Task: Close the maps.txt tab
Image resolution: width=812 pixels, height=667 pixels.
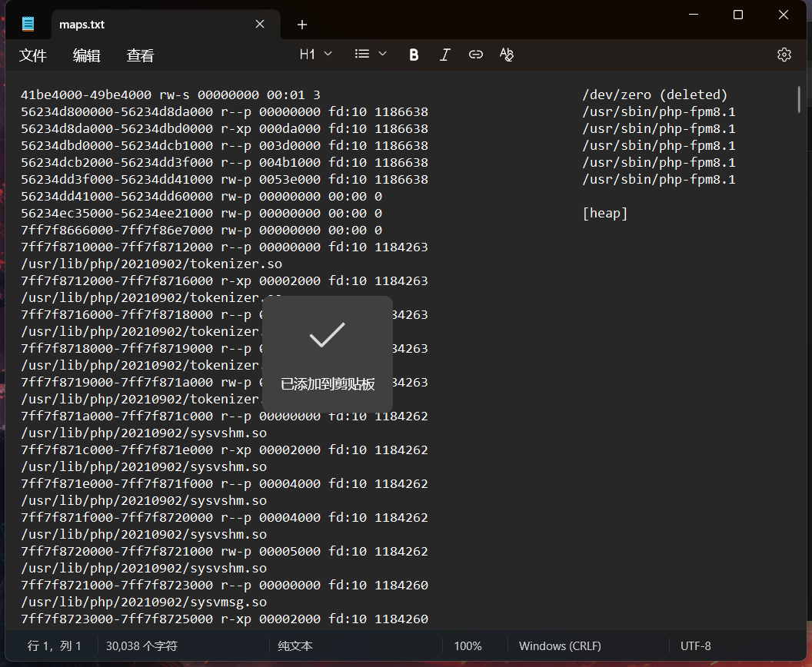Action: (260, 25)
